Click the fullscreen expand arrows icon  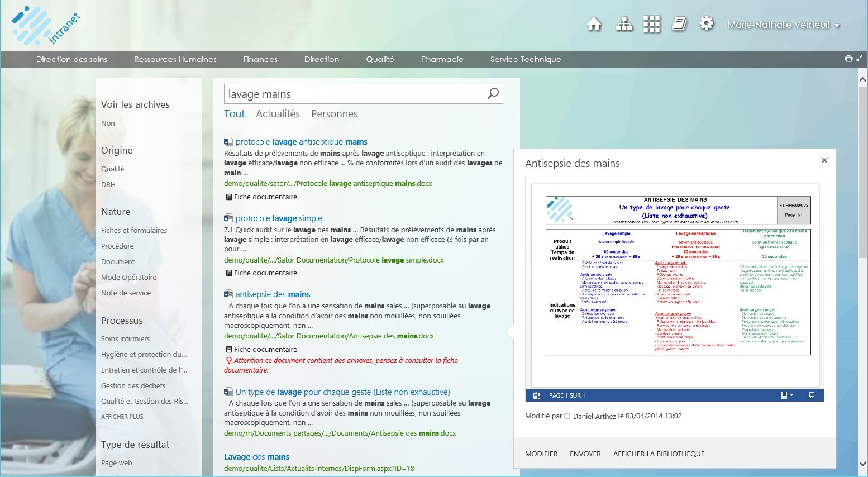coord(859,58)
